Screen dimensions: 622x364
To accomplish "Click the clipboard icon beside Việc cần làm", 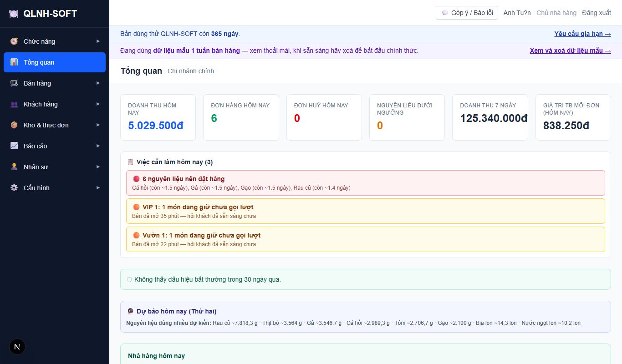I will click(130, 162).
